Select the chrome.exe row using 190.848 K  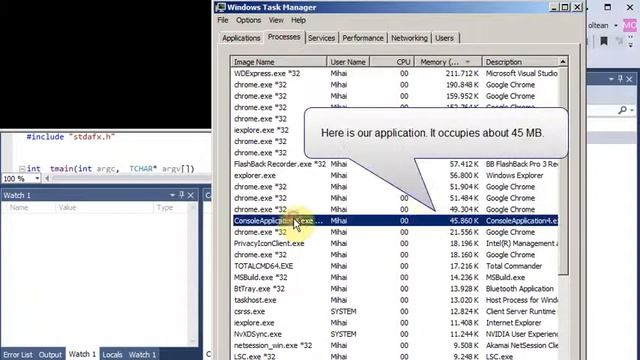click(x=395, y=85)
